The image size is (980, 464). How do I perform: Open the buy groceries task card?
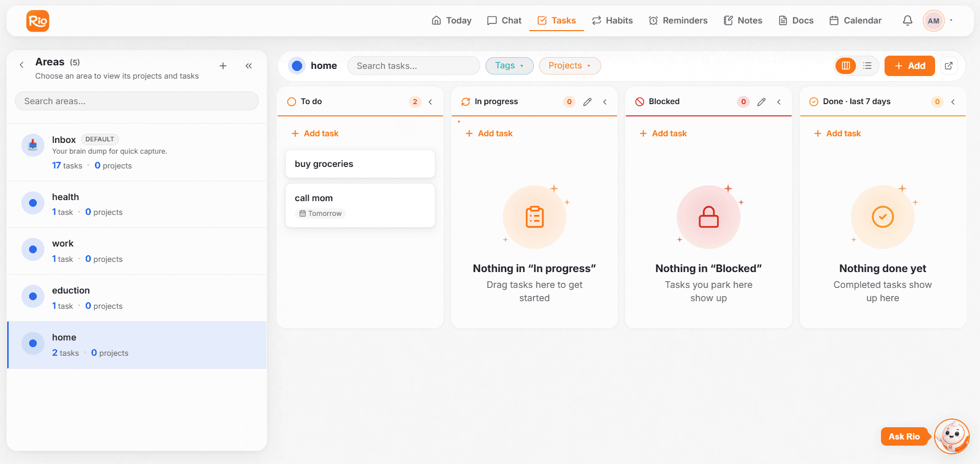click(x=360, y=164)
